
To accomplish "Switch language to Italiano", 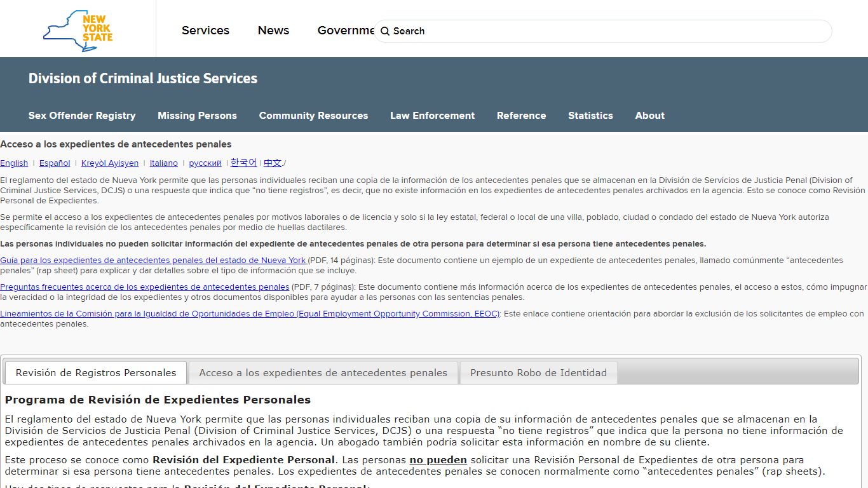I will click(164, 163).
